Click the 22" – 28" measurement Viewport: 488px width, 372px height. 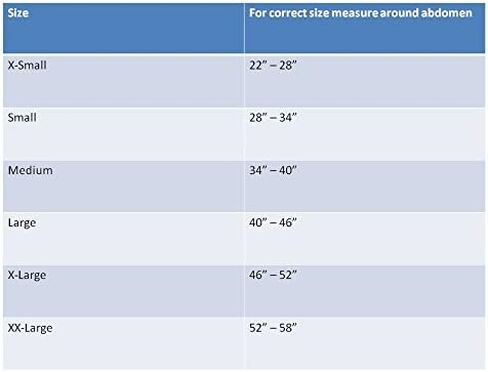click(x=273, y=65)
